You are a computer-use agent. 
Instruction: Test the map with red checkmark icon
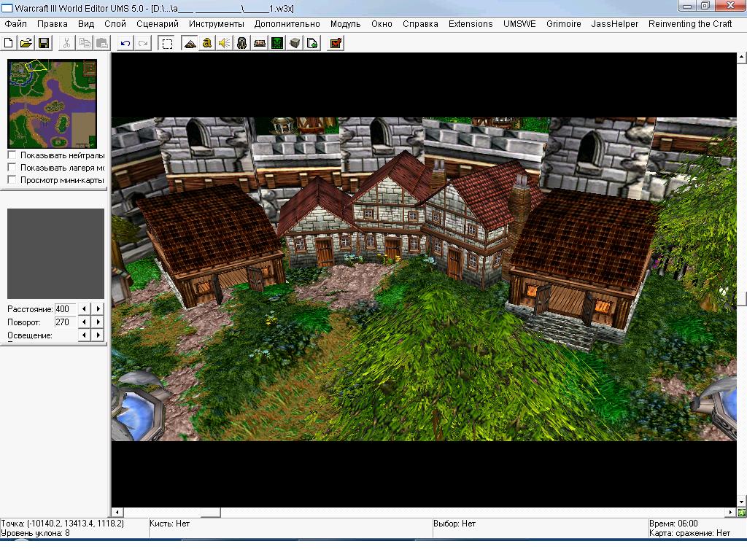tap(336, 43)
